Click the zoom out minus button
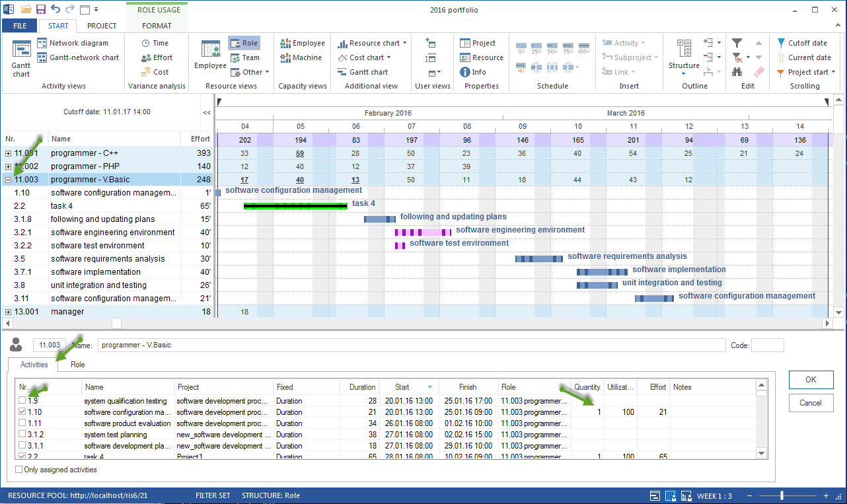 tap(751, 495)
